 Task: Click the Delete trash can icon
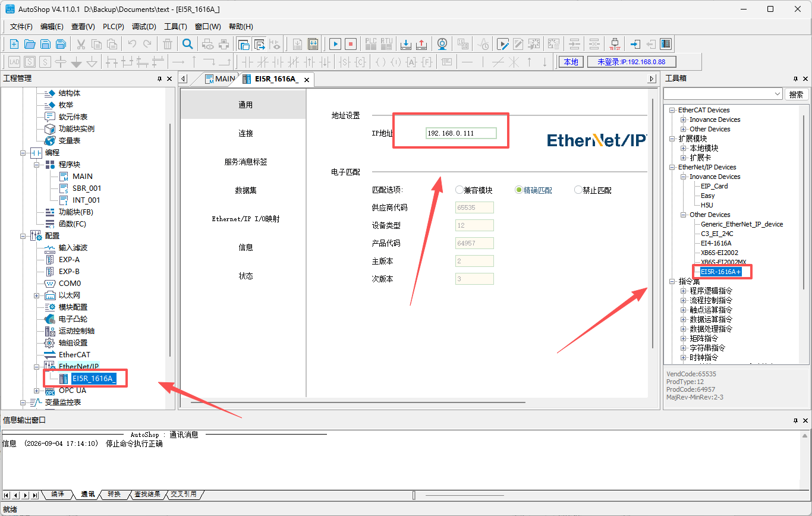168,44
